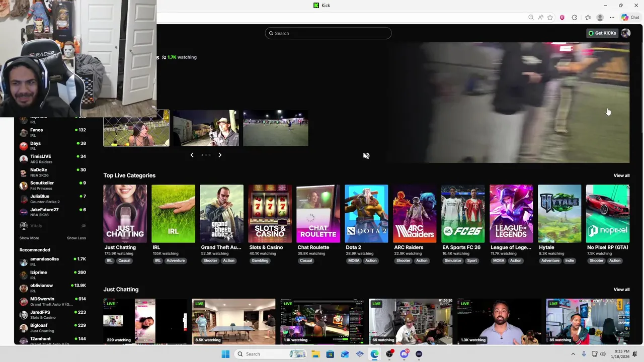Open the Favorites list icon
The image size is (644, 362).
pos(588,18)
